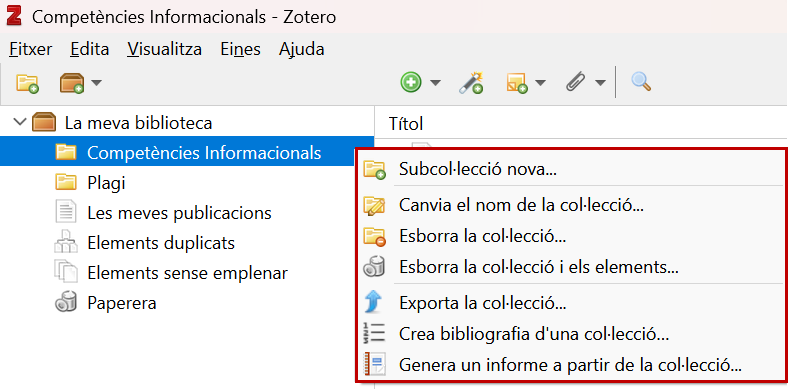The width and height of the screenshot is (795, 389).
Task: Open the Visualitza menu
Action: tap(164, 49)
